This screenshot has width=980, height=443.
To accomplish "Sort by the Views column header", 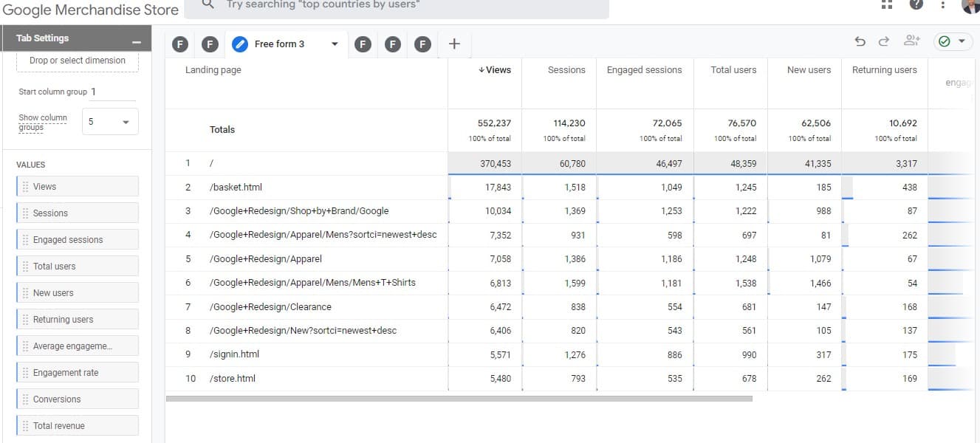I will tap(495, 70).
